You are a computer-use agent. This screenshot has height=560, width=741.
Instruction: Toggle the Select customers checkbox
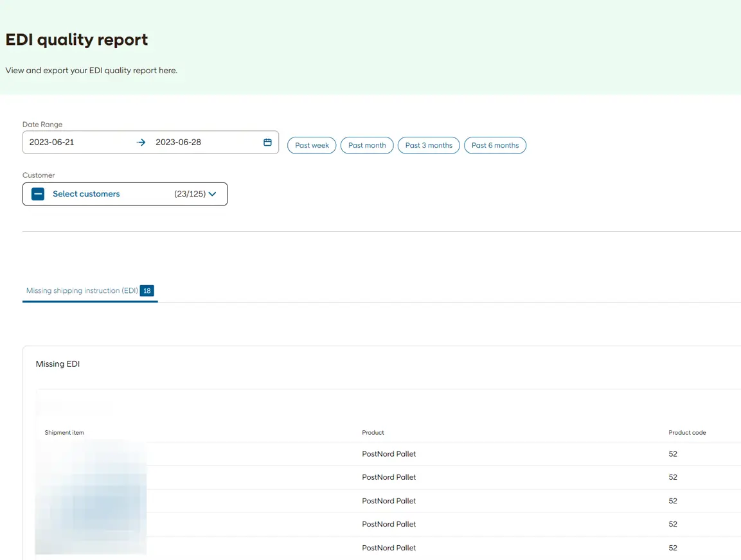pos(38,194)
